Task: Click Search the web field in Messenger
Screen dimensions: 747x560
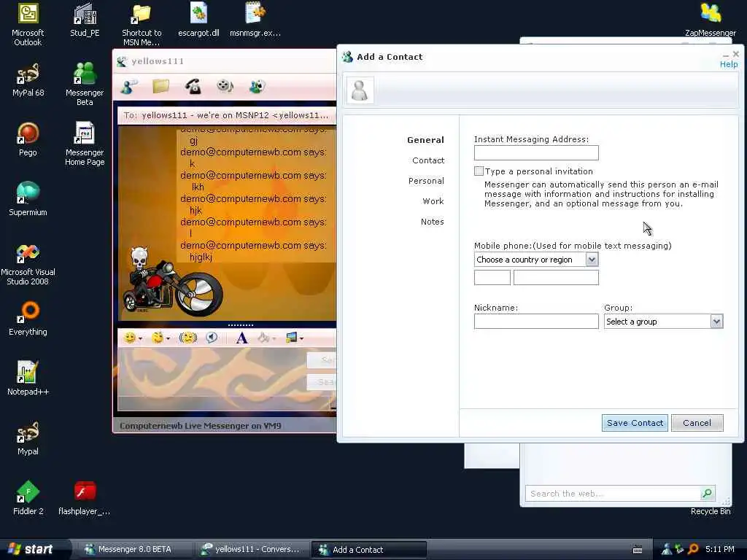Action: point(612,494)
